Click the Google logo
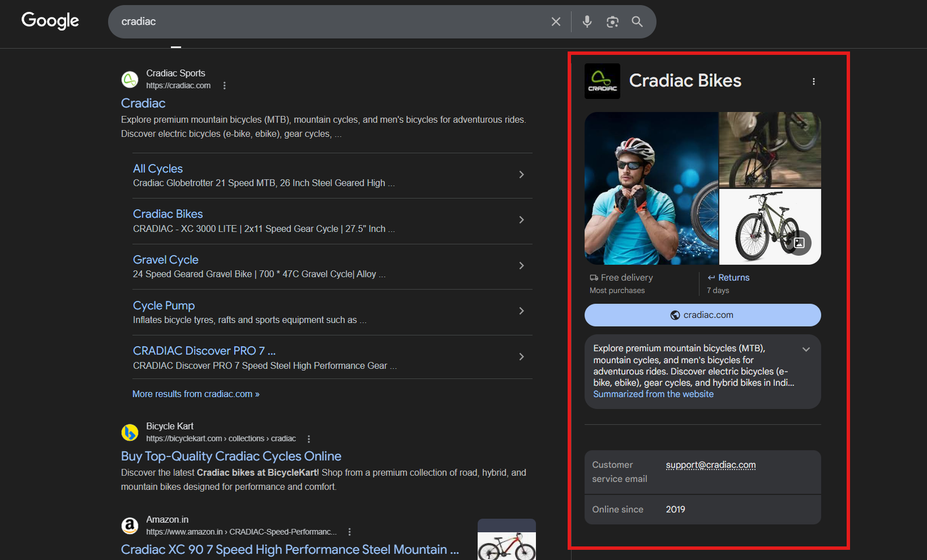The image size is (927, 560). coord(50,21)
